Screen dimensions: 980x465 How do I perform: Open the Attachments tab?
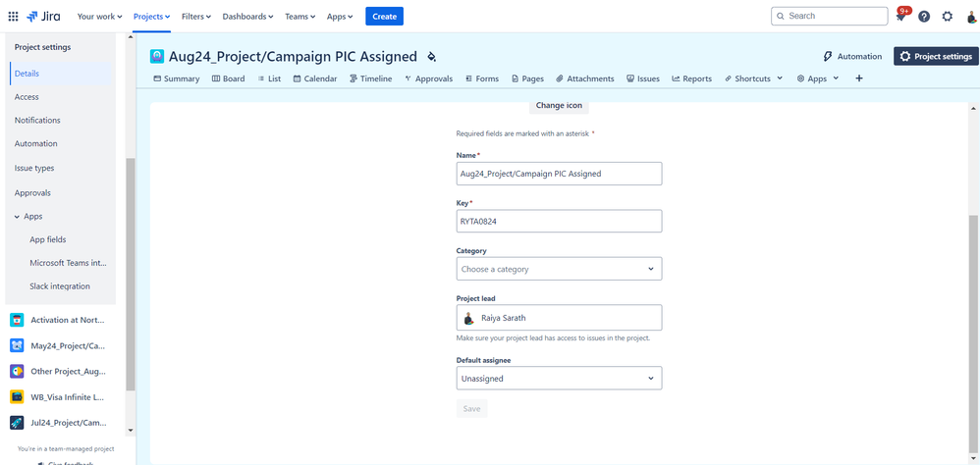click(x=585, y=78)
